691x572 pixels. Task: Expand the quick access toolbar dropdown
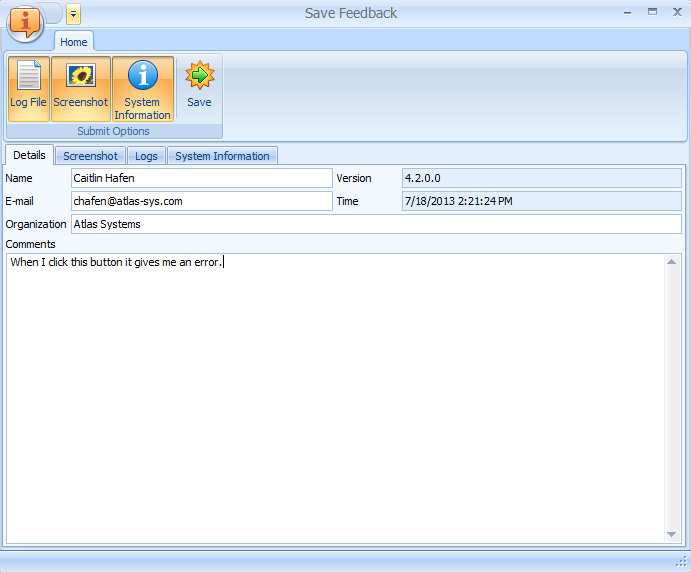[73, 14]
